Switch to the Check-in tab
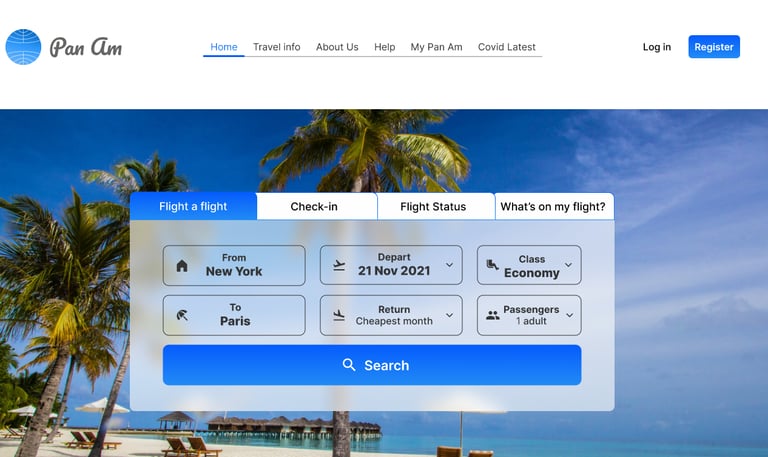 pyautogui.click(x=316, y=206)
